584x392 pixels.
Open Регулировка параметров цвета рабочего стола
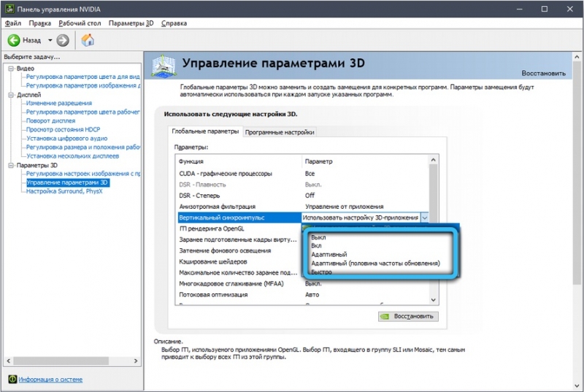point(82,112)
